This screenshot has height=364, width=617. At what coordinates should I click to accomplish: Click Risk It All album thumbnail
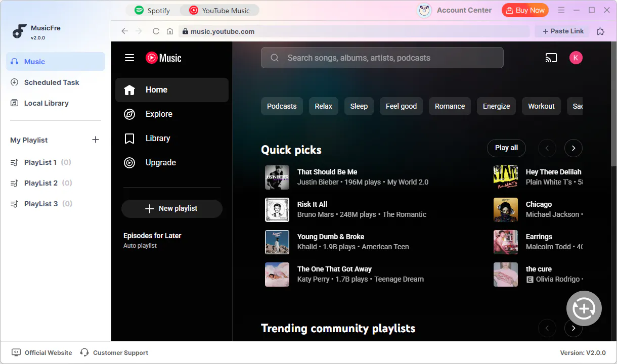[277, 210]
